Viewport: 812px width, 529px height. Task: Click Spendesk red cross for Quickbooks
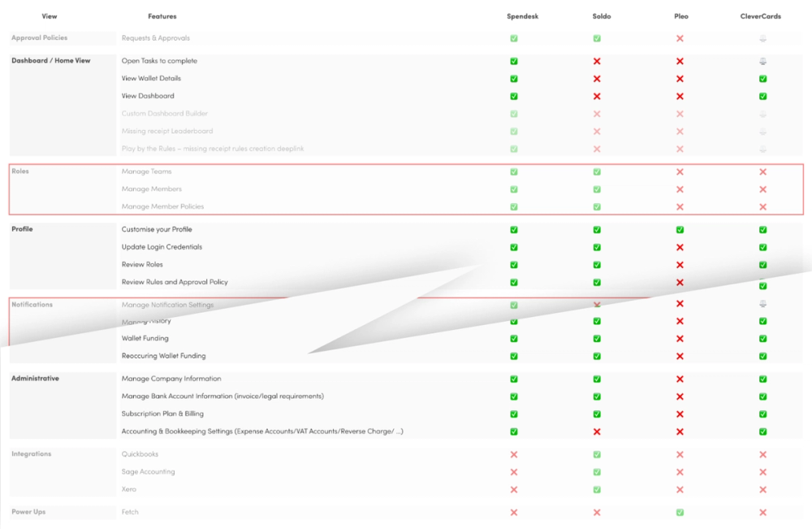click(514, 454)
